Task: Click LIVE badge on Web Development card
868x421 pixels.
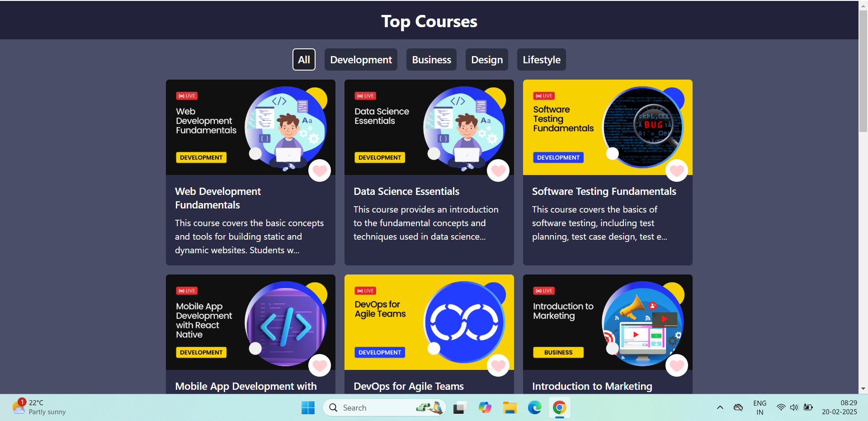Action: click(x=187, y=96)
